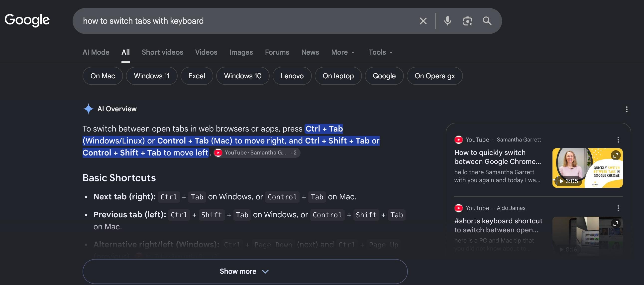
Task: Select the All results tab
Action: 125,52
